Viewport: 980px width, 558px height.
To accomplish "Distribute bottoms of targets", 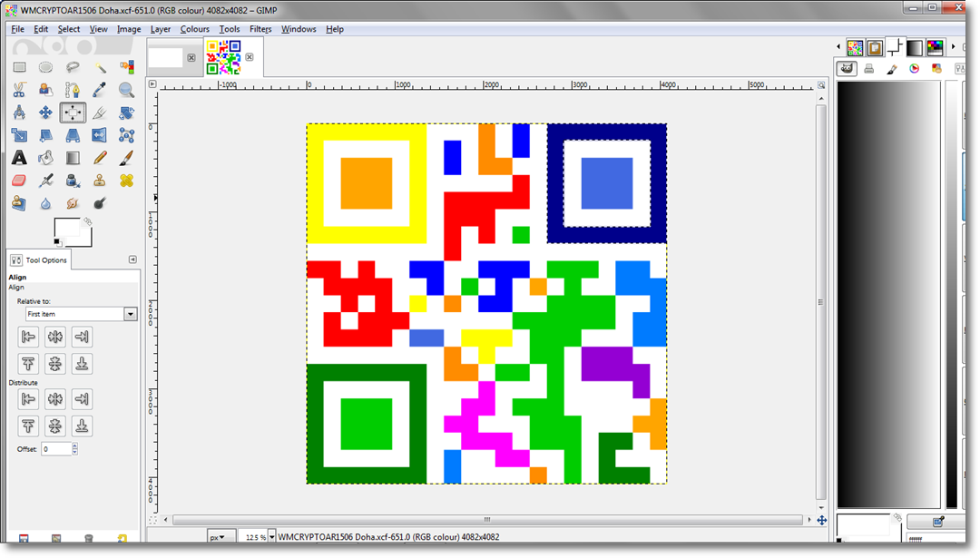I will (x=82, y=426).
